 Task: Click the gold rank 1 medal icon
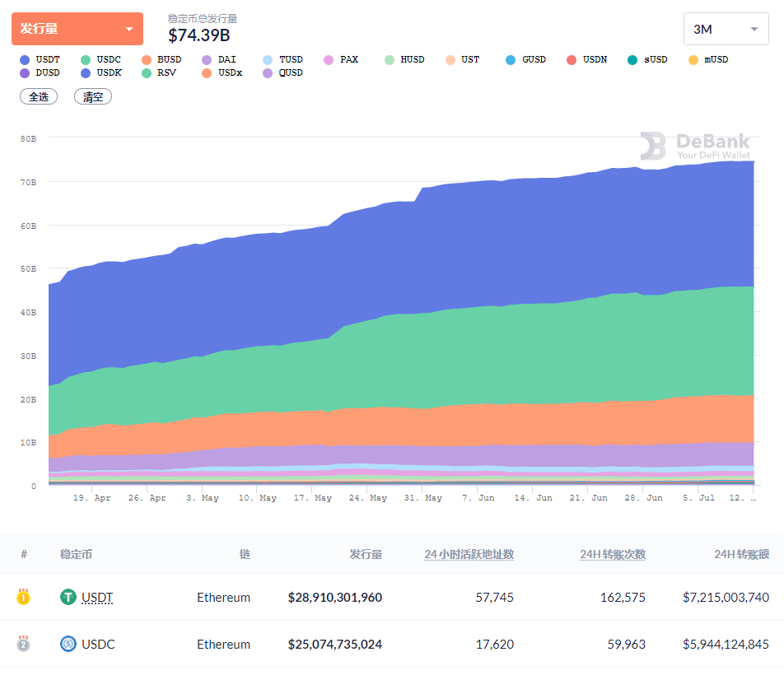click(23, 597)
